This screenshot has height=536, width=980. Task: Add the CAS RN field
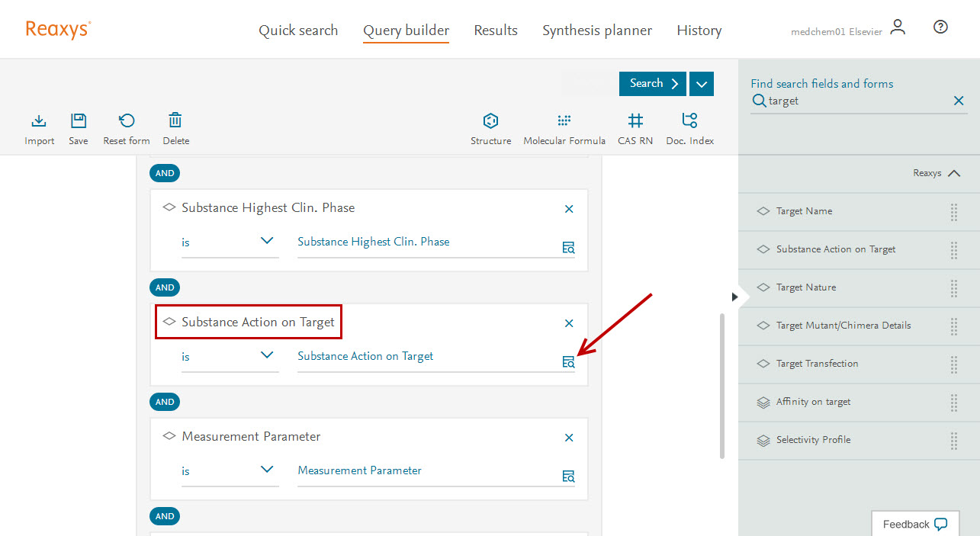tap(635, 121)
